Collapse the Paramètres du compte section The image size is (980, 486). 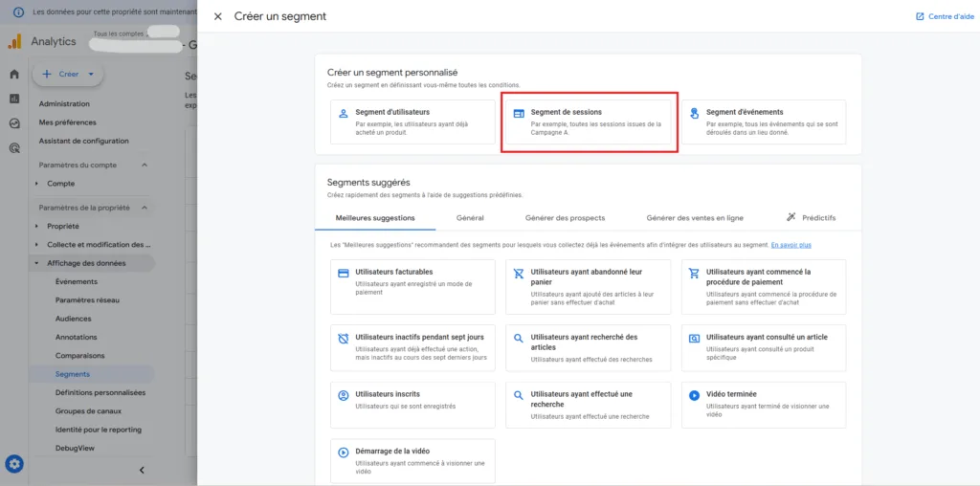[145, 165]
